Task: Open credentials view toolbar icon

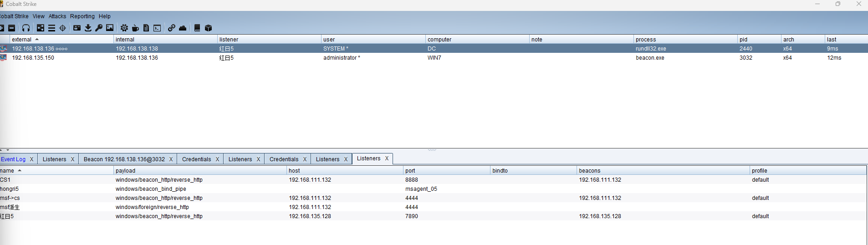Action: 77,28
